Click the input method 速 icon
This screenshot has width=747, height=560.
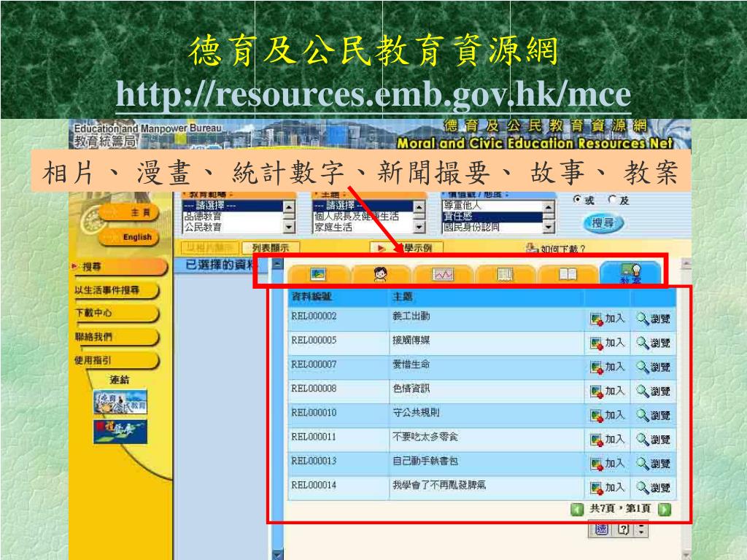(602, 529)
